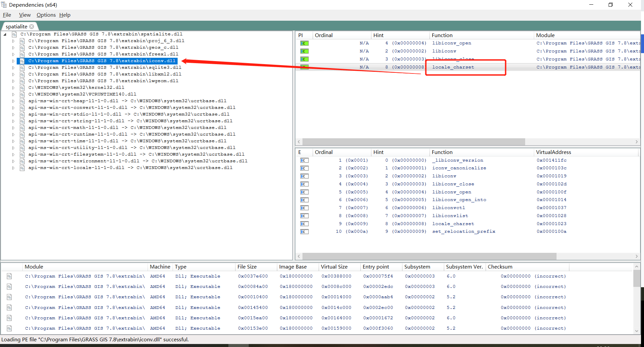Expand the sqlite3.dll tree node

point(13,67)
